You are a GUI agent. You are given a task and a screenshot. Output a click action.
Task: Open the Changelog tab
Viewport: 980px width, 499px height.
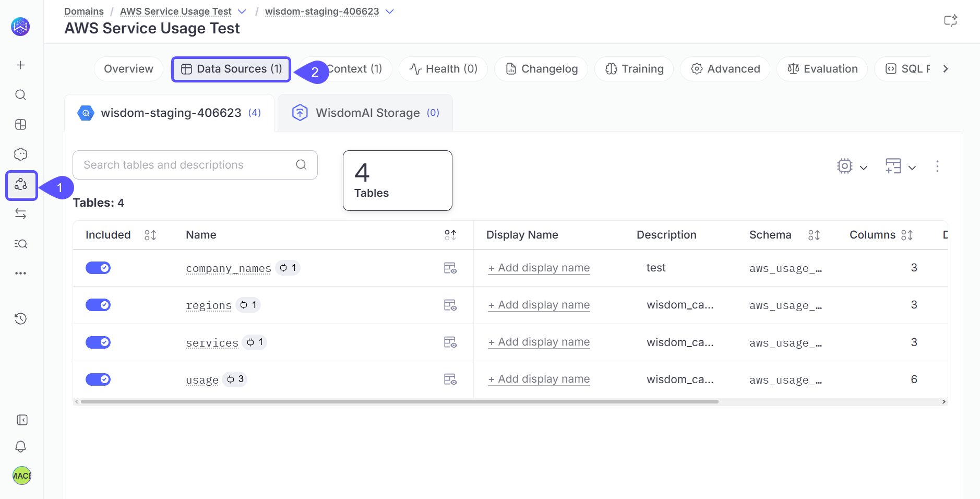(541, 69)
